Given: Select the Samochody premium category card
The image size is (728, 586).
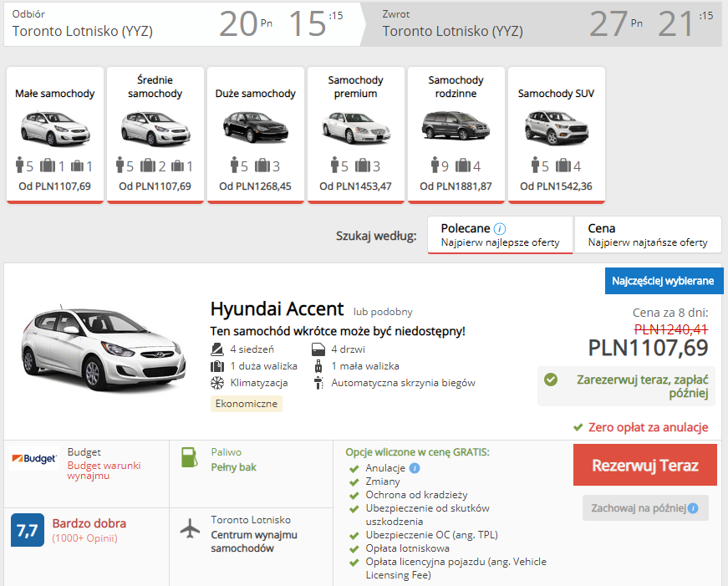Looking at the screenshot, I should pyautogui.click(x=356, y=135).
